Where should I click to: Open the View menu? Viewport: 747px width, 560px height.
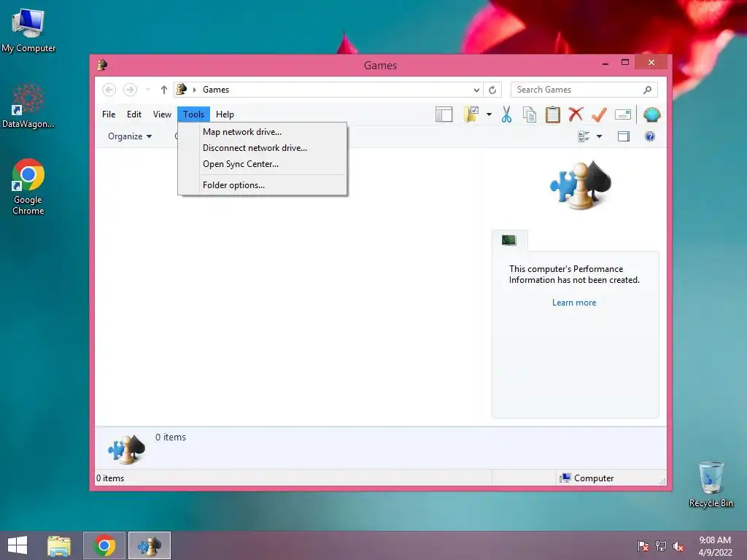point(162,114)
